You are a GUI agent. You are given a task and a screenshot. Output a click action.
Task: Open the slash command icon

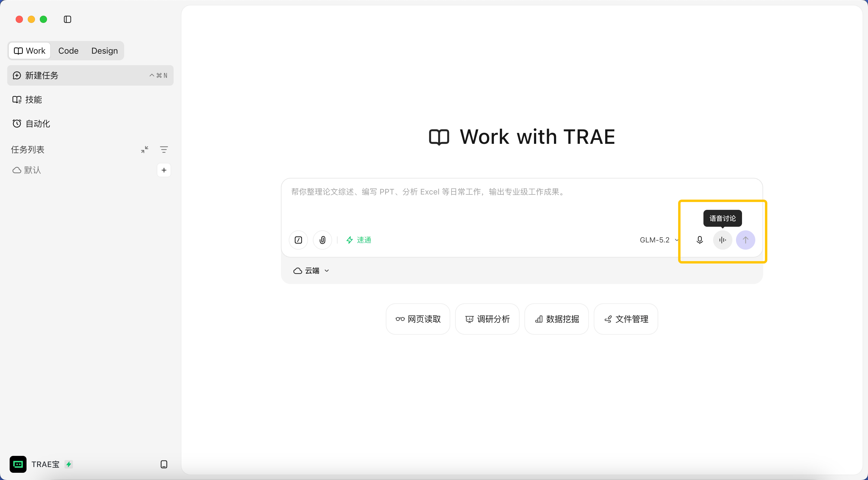click(x=298, y=240)
